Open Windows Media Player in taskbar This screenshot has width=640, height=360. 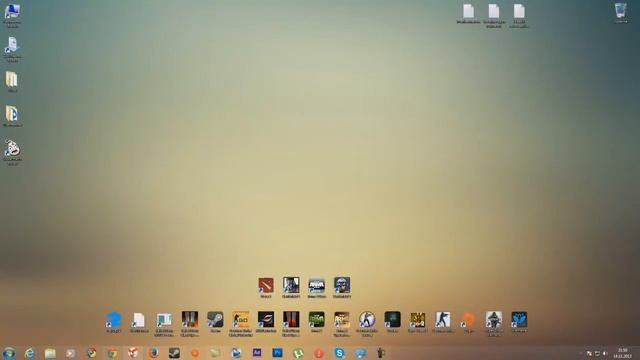tap(71, 353)
